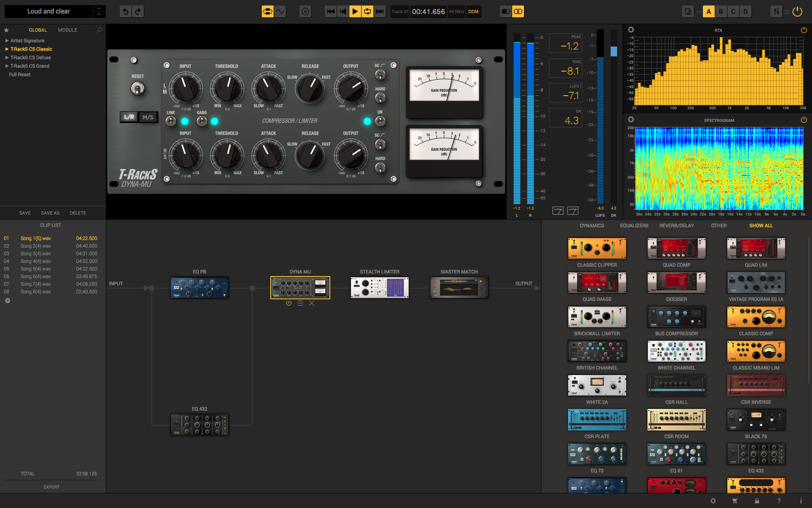The image size is (812, 508).
Task: Select the Quad Comp module icon
Action: pyautogui.click(x=676, y=248)
